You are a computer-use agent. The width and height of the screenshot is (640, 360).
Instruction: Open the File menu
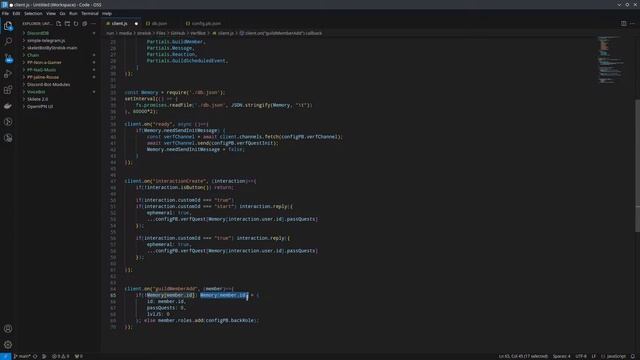click(x=5, y=13)
